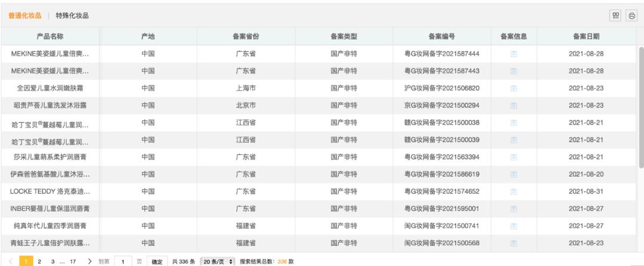Click filing number 粤G妆网备字2021595001
This screenshot has width=644, height=266.
point(441,209)
